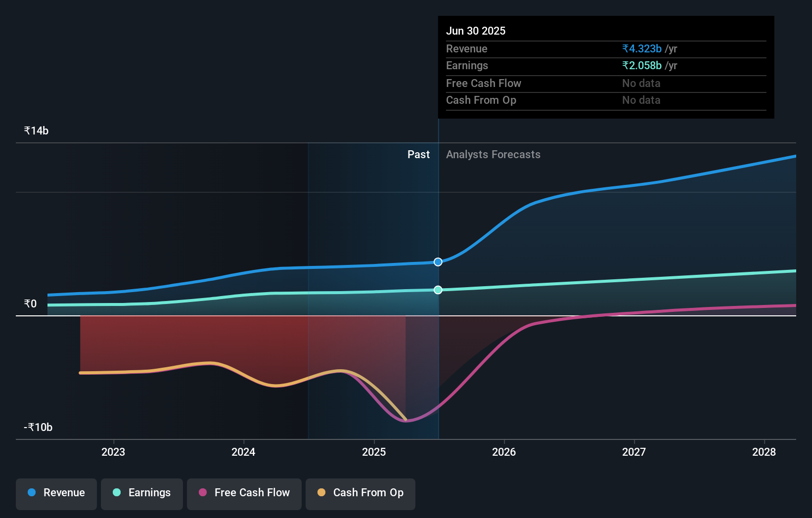This screenshot has width=812, height=518.
Task: Click the Free Cash Flow tooltip row label
Action: click(x=484, y=83)
